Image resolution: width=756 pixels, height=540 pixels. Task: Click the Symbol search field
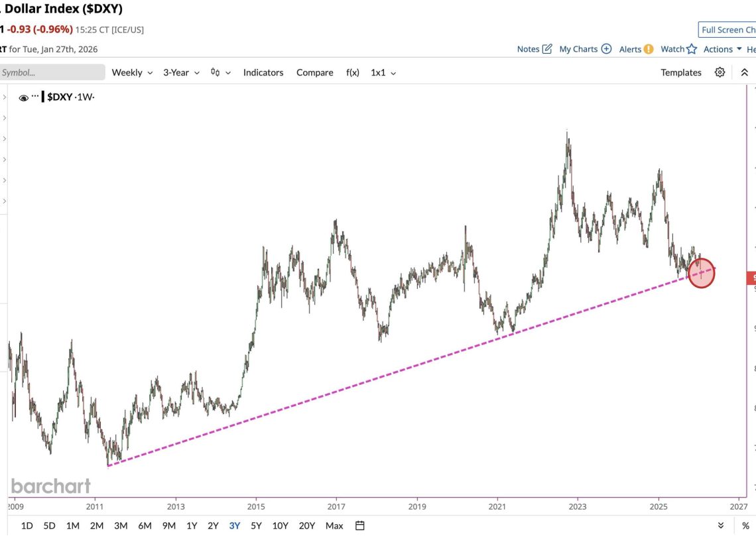click(52, 72)
